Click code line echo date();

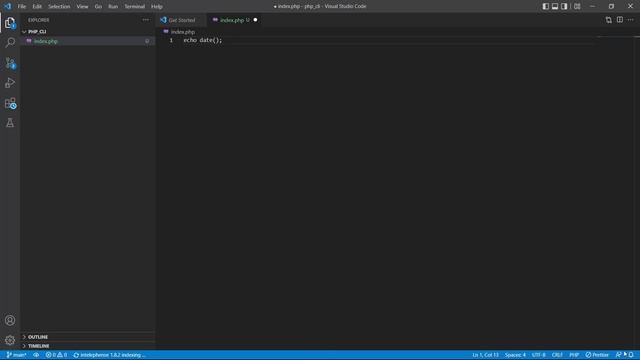tap(203, 40)
